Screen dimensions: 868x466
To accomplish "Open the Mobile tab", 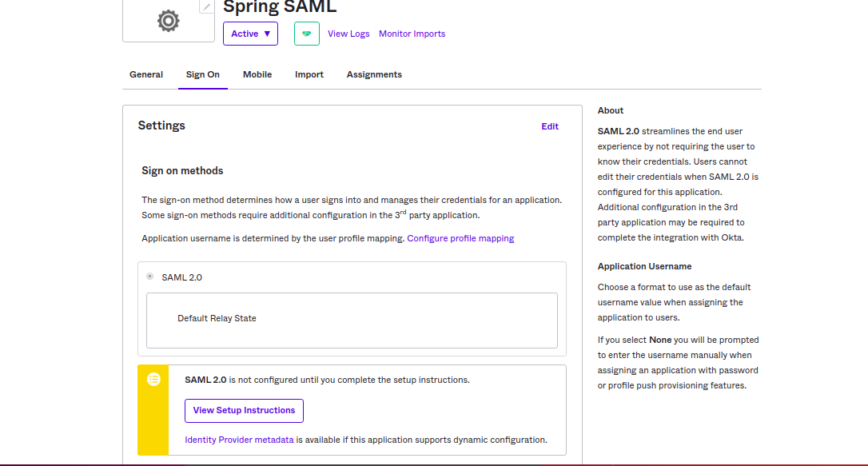I will 257,74.
